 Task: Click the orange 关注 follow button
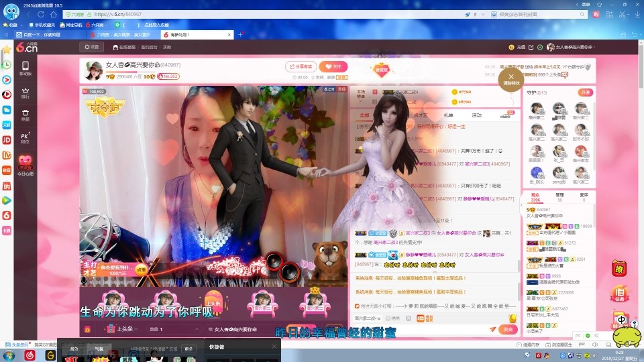coord(333,66)
